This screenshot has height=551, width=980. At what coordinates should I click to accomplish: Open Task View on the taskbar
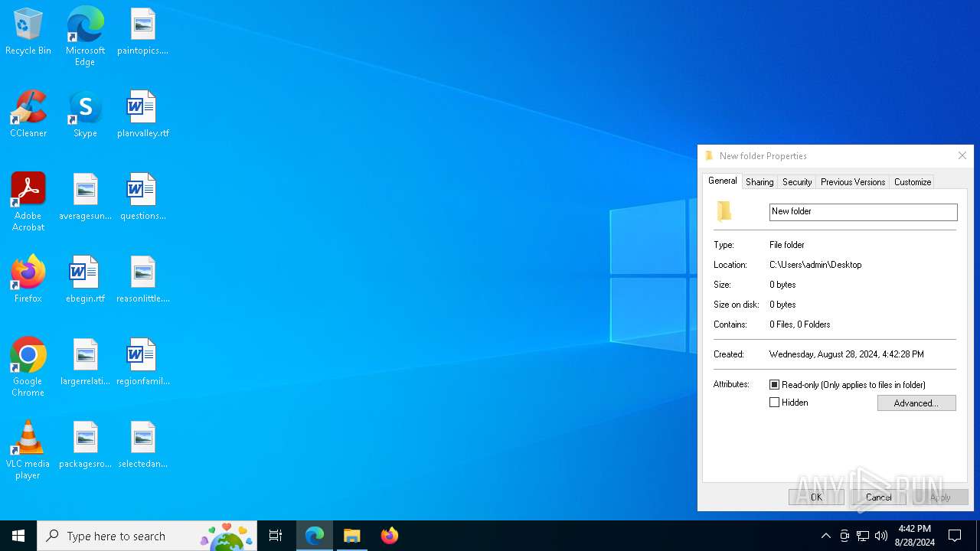point(276,536)
